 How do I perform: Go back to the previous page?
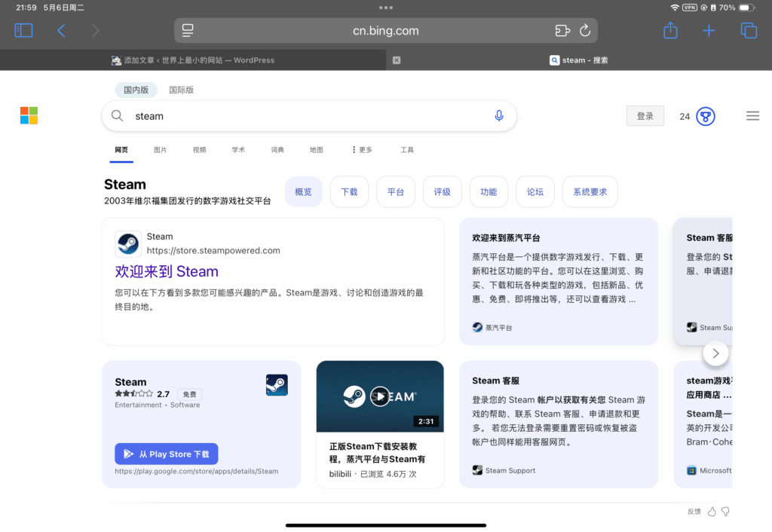61,30
